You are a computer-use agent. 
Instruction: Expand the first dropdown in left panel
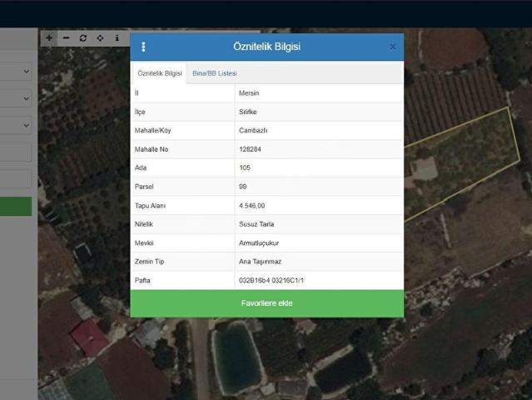[15, 72]
